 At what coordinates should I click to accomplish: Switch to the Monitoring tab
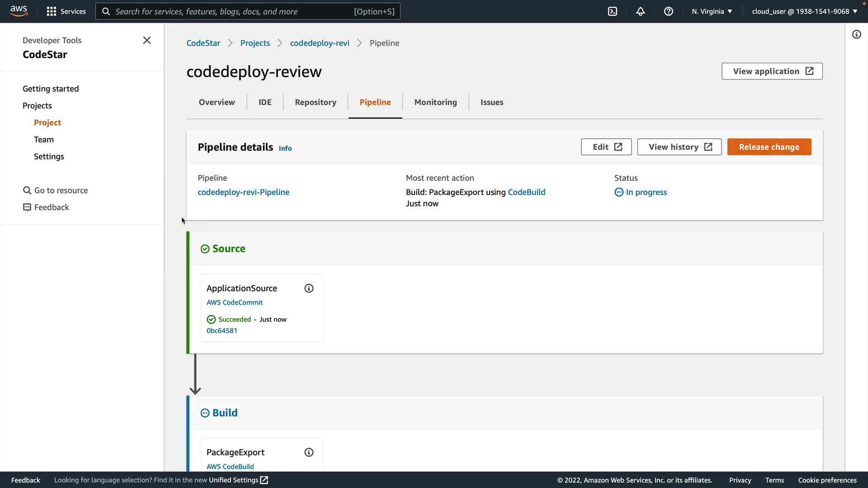pos(435,102)
